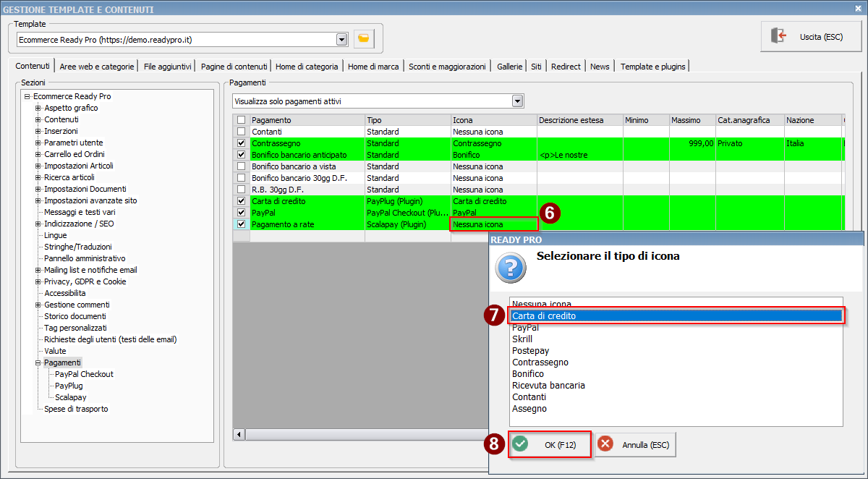Click the exit door icon on Uscita button
868x479 pixels.
click(778, 36)
